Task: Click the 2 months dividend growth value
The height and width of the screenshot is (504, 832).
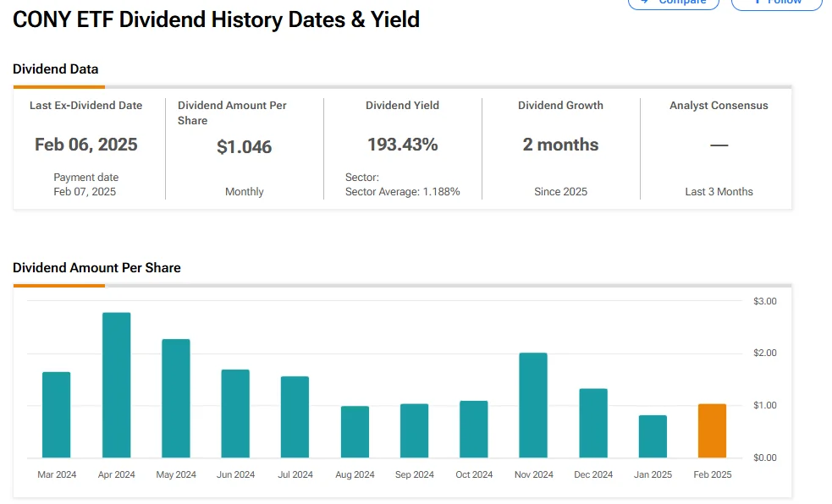Action: (x=560, y=145)
